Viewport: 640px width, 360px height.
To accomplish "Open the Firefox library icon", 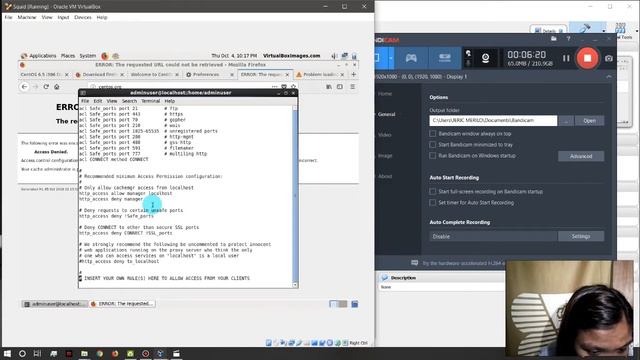I will 329,87.
